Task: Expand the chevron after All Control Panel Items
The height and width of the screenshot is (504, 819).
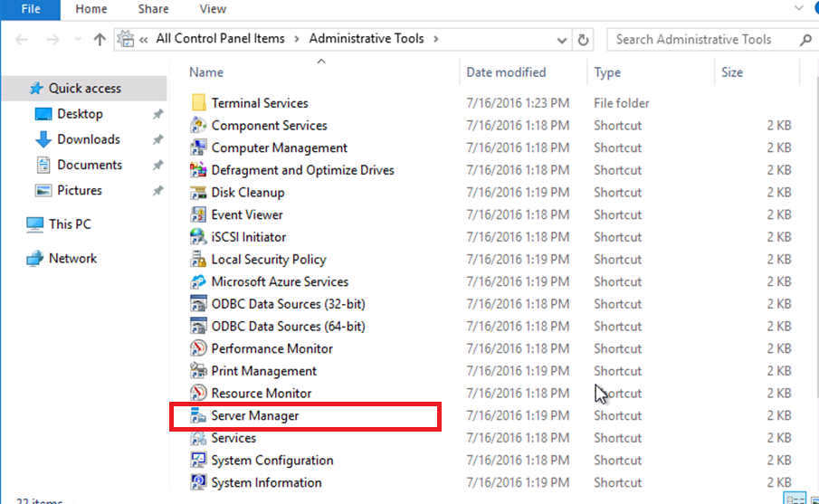Action: tap(297, 39)
